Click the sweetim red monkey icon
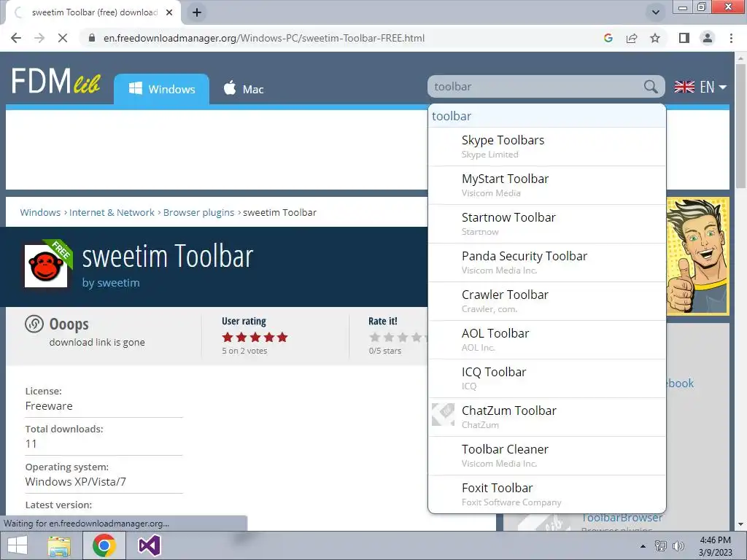The image size is (747, 560). pyautogui.click(x=46, y=265)
